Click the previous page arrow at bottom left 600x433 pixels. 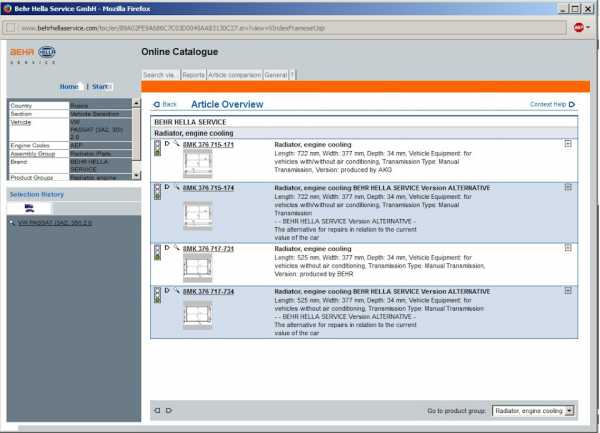157,410
